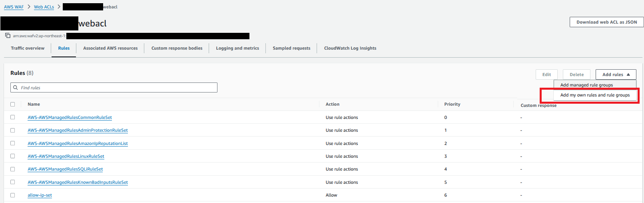Select the AWS-AWSManagedRulesKnownBadInputsRuleSet checkbox

click(x=12, y=182)
